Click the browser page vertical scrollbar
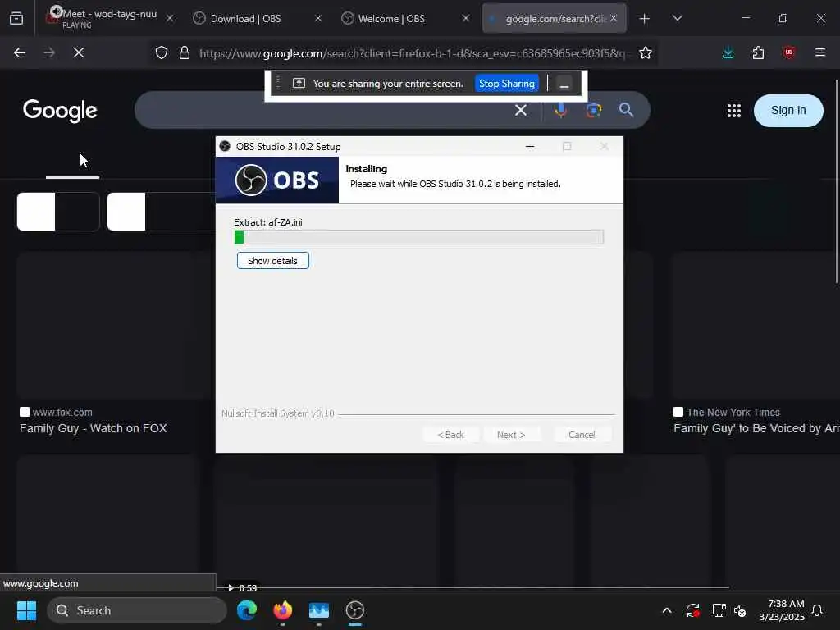 [836, 182]
